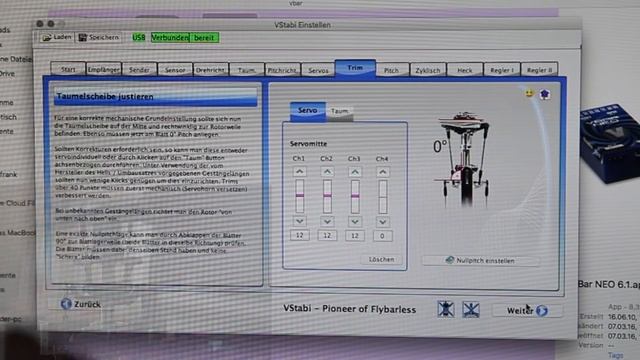This screenshot has width=640, height=360.
Task: Open the Taum. tab in the top tab row
Action: click(247, 70)
